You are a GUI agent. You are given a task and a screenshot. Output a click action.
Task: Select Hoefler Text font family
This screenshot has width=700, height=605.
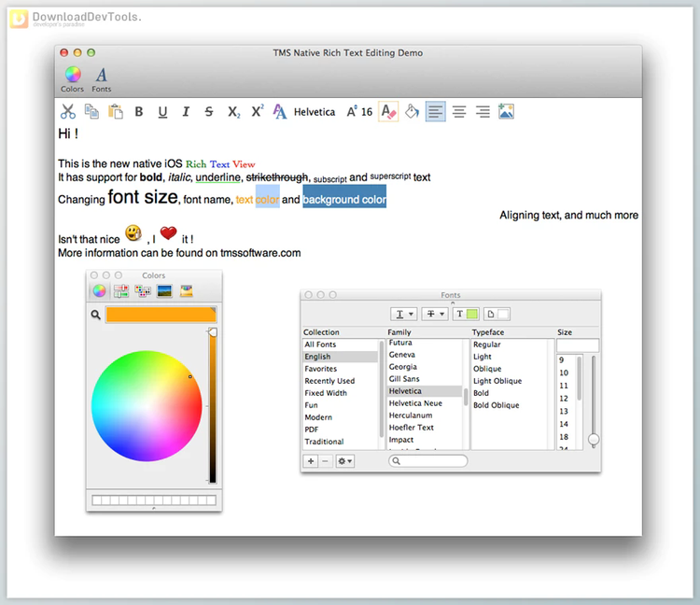[424, 428]
